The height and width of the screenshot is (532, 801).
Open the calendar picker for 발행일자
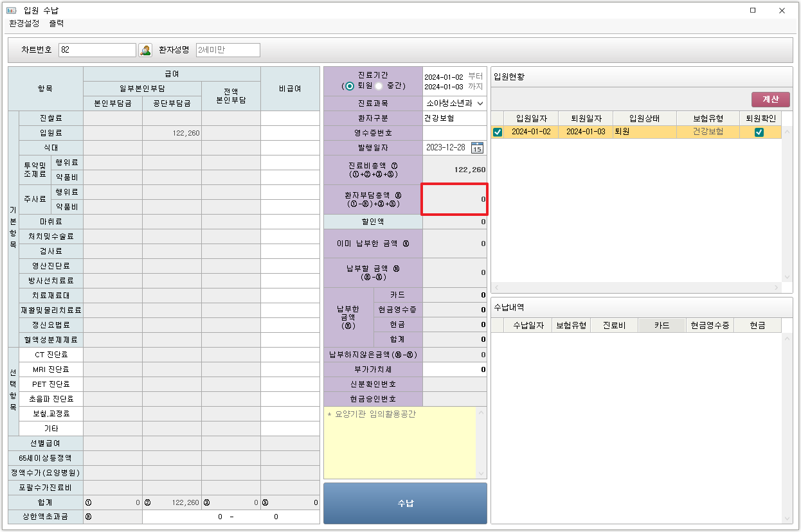pyautogui.click(x=477, y=148)
